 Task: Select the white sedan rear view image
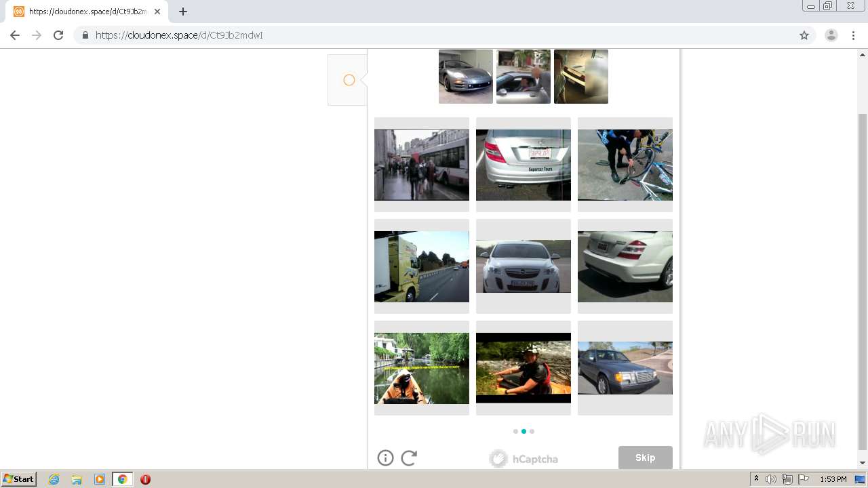[625, 266]
